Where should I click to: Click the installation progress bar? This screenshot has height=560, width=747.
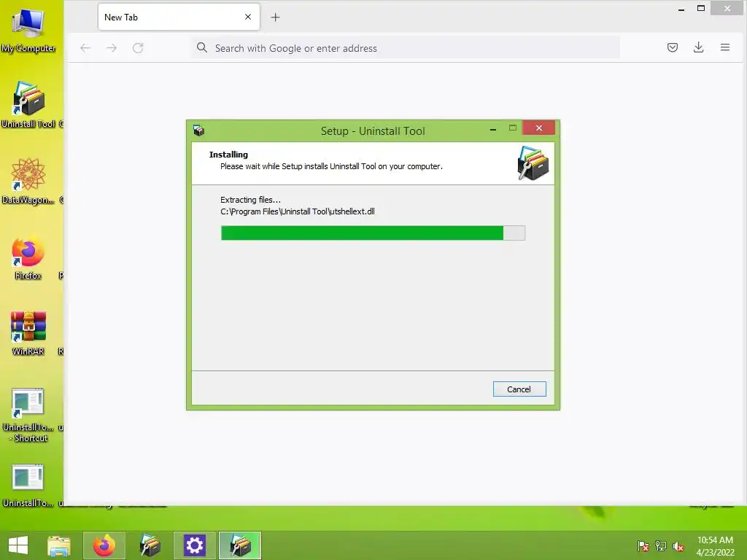(373, 233)
